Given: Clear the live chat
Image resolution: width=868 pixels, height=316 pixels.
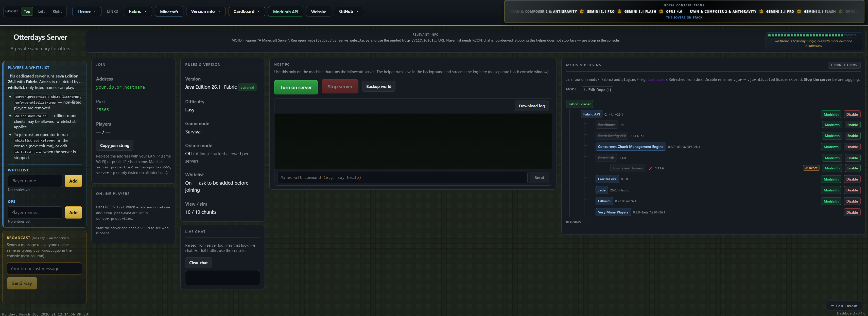Looking at the screenshot, I should pyautogui.click(x=198, y=263).
